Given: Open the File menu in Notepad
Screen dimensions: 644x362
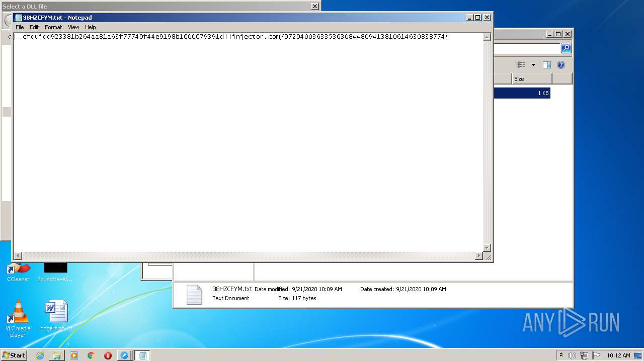Looking at the screenshot, I should click(20, 27).
